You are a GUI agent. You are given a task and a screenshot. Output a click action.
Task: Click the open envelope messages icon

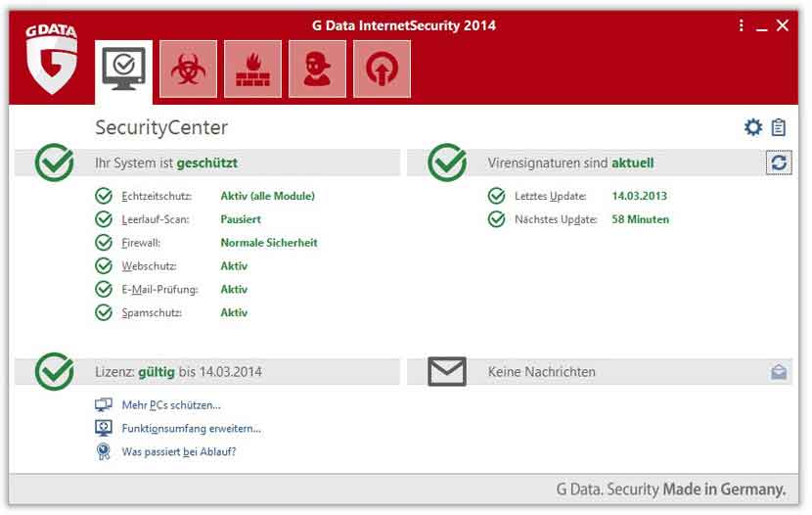tap(779, 372)
